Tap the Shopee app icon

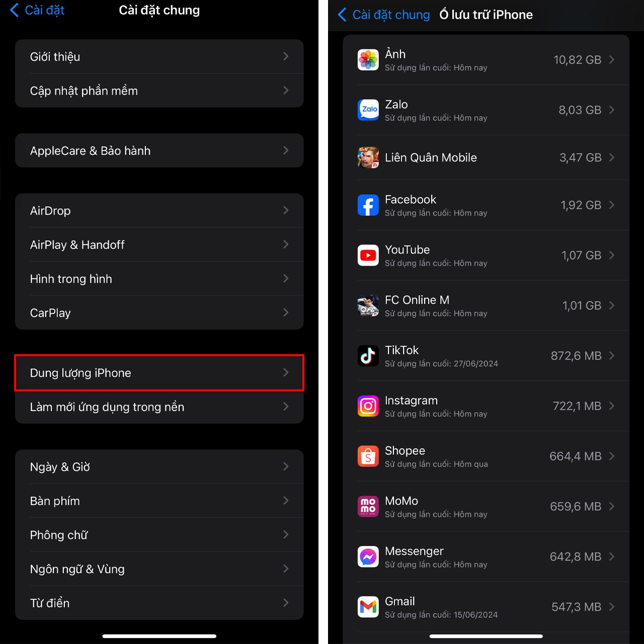pyautogui.click(x=368, y=456)
